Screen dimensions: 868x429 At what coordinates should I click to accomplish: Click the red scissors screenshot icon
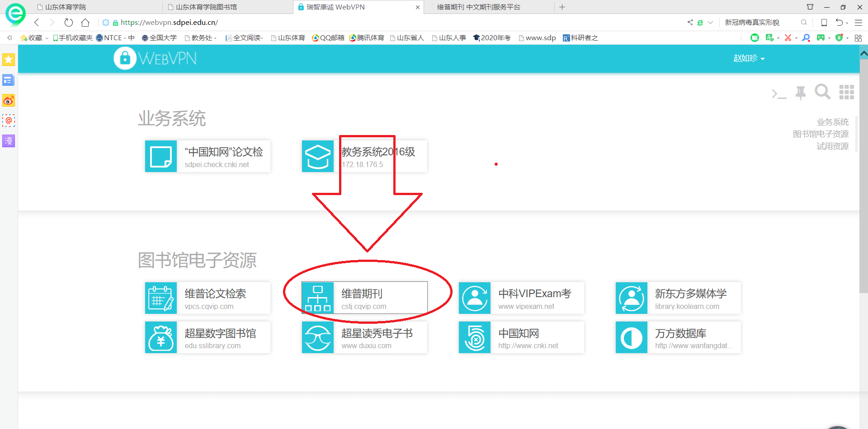pyautogui.click(x=788, y=38)
